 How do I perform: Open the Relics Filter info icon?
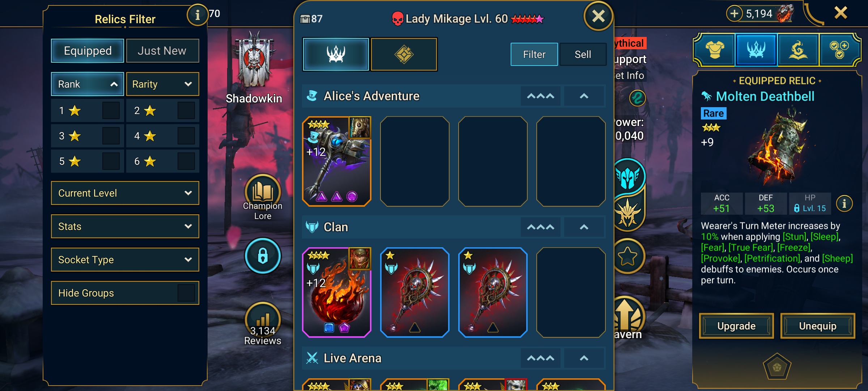197,15
